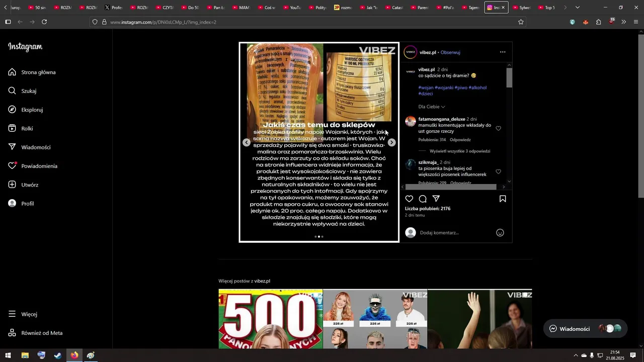644x362 pixels.
Task: Bookmark this page with the star icon
Action: pyautogui.click(x=521, y=22)
